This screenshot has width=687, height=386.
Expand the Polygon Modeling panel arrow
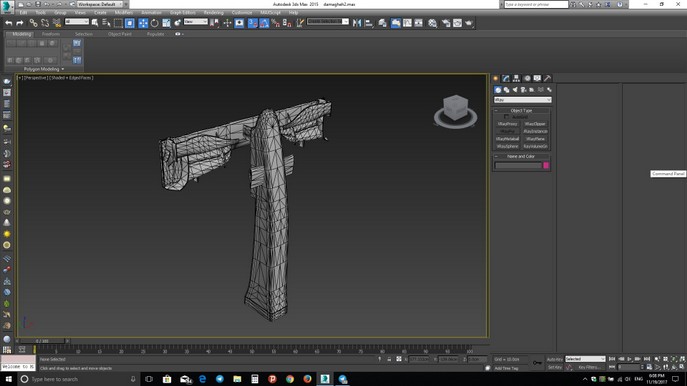click(63, 69)
